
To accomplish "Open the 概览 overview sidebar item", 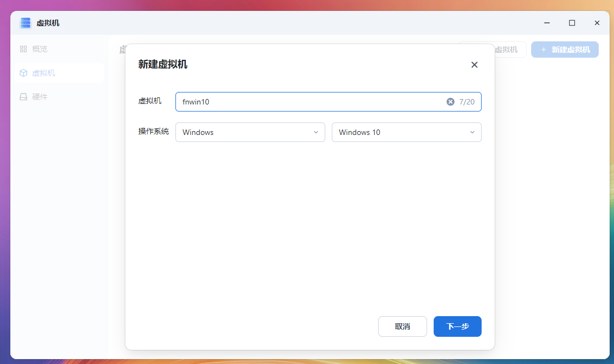I will (x=59, y=49).
